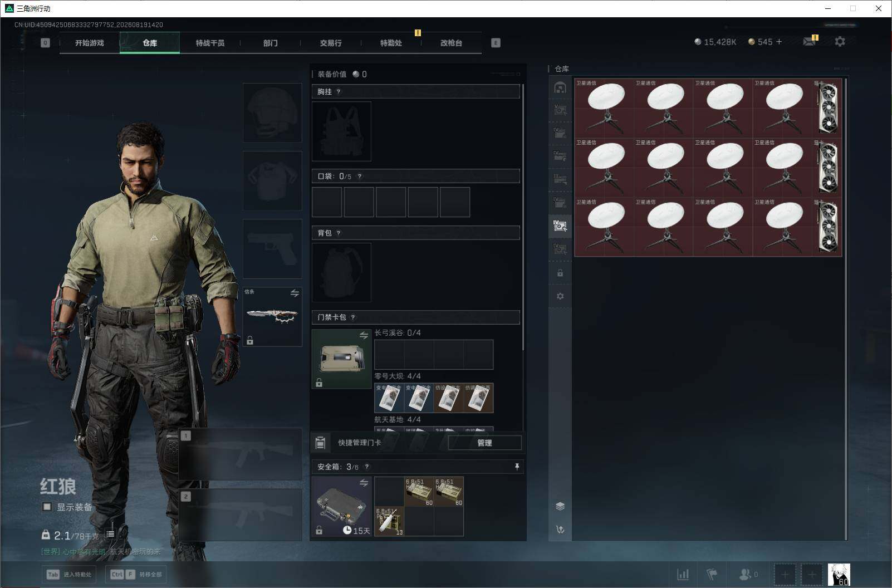The image size is (892, 588).
Task: Select the empty pistol slot
Action: click(x=272, y=248)
